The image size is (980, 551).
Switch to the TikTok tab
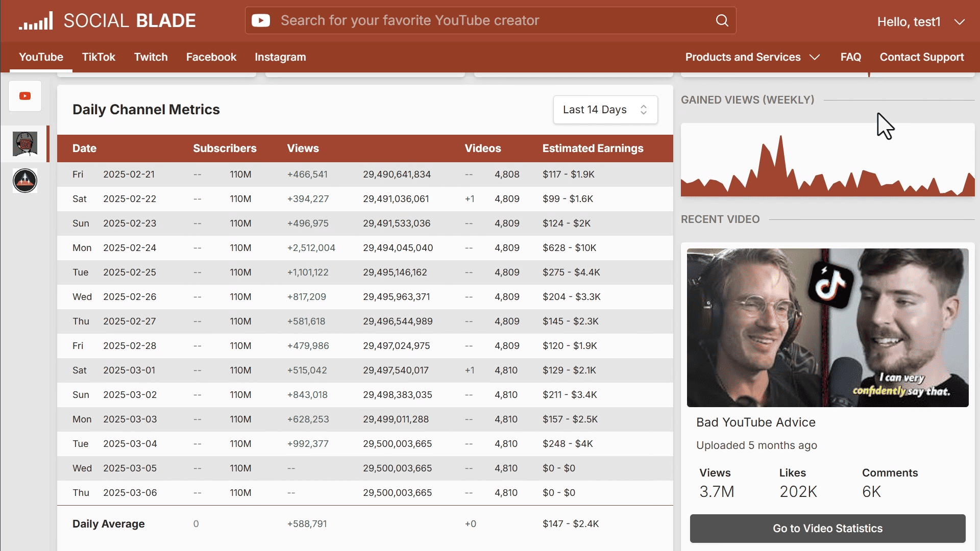click(99, 57)
